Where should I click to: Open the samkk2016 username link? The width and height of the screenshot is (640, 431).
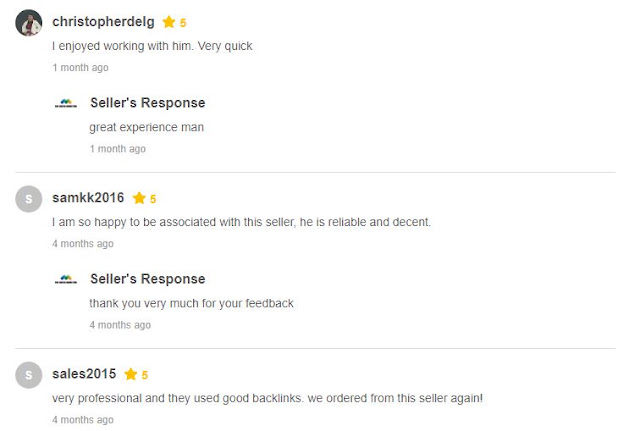tap(88, 198)
